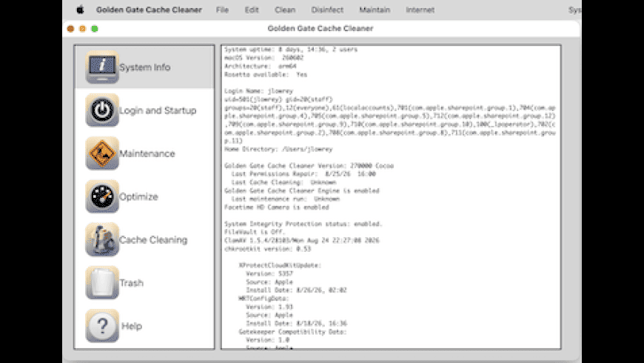Screen dimensions: 644x363
Task: Click the ClamAV version line
Action: tap(302, 240)
